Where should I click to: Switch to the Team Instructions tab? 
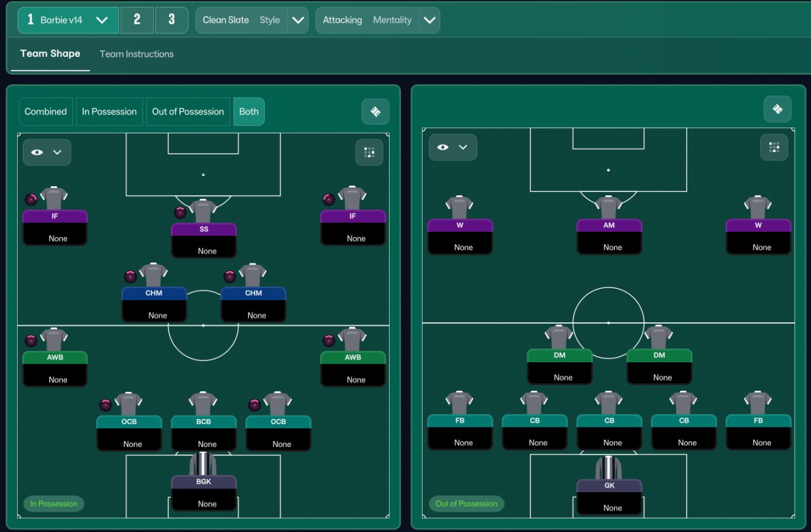point(136,54)
